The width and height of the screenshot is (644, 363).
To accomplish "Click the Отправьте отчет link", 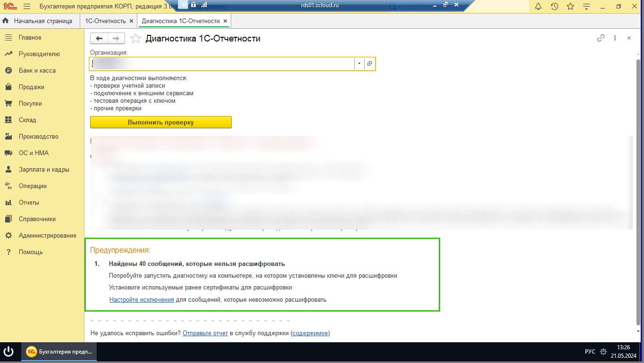I will [x=205, y=333].
